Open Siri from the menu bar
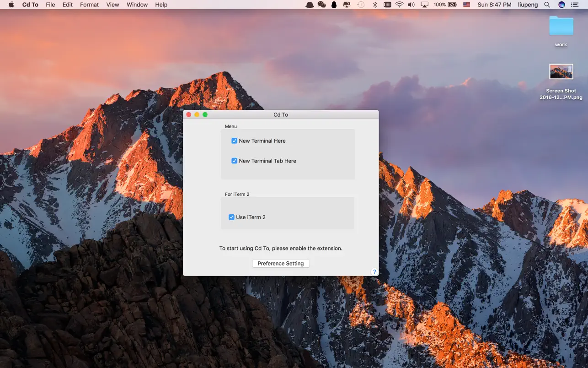This screenshot has height=368, width=588. (x=561, y=5)
